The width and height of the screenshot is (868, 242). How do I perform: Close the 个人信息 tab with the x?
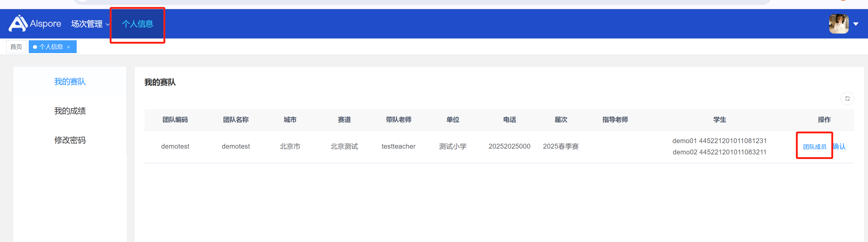tap(68, 47)
